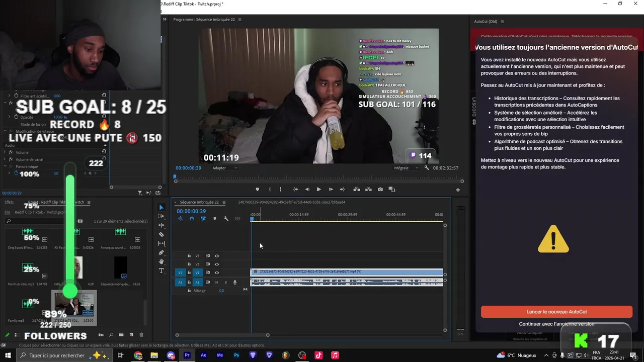Click the Lift button

pyautogui.click(x=356, y=190)
